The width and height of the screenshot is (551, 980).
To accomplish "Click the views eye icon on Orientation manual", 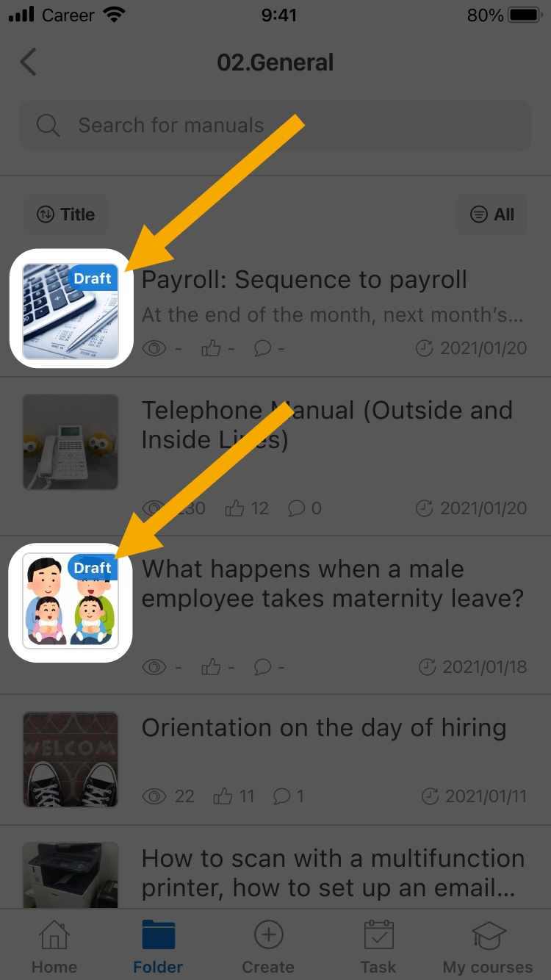I will coord(154,796).
